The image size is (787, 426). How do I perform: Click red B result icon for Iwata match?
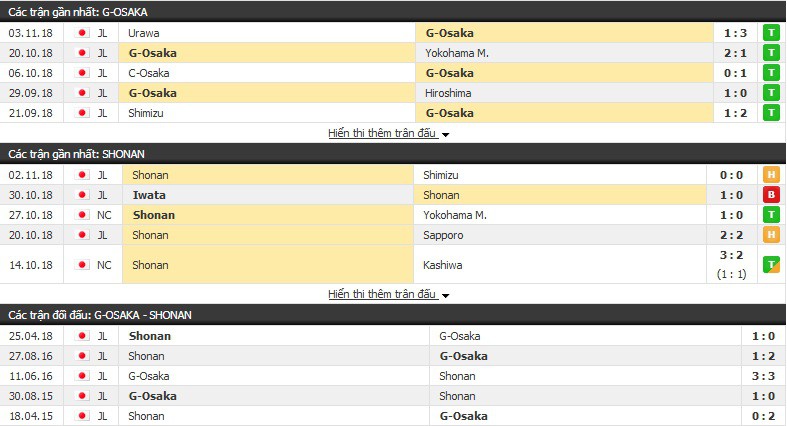[771, 195]
